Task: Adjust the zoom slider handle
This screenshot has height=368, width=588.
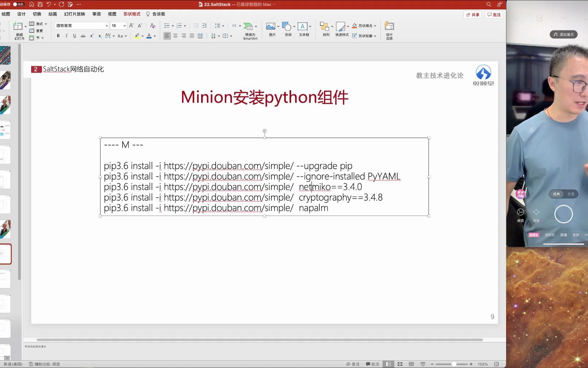Action: point(454,364)
